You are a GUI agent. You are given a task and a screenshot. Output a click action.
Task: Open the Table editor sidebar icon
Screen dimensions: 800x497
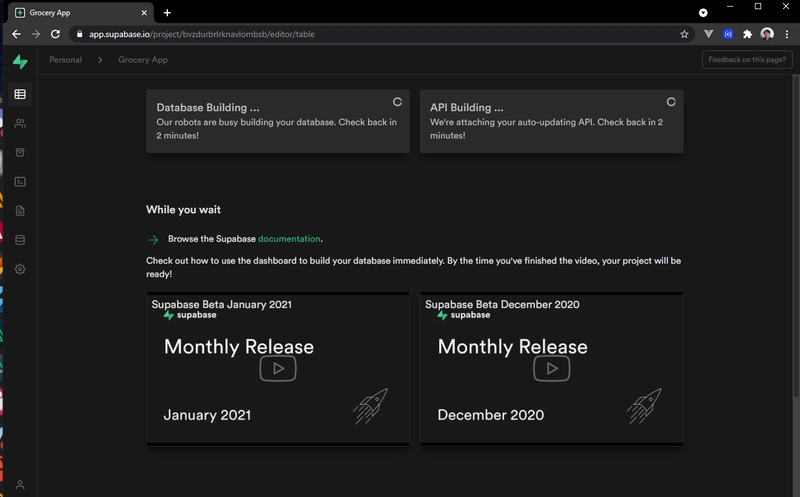click(20, 94)
